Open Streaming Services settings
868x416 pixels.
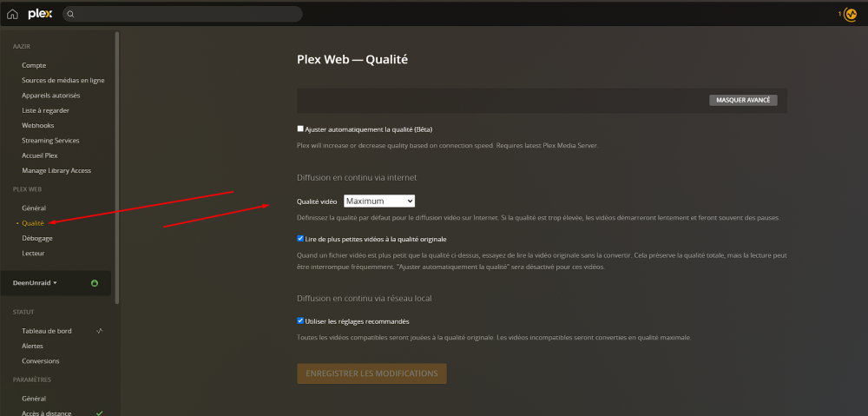click(x=50, y=141)
